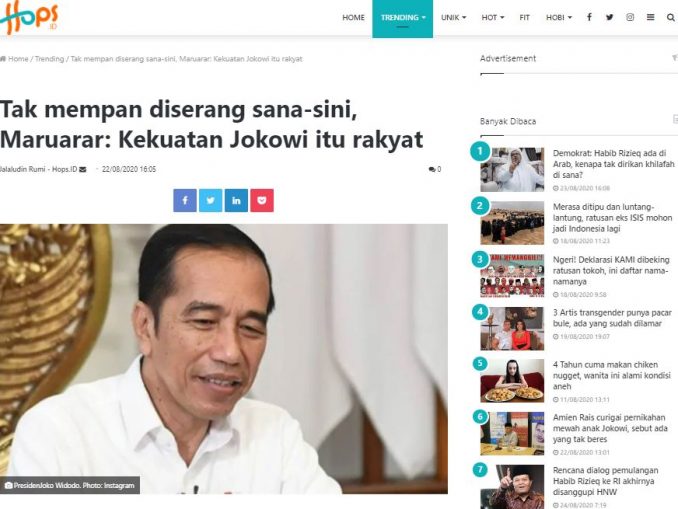Open Trending breadcrumb link

pos(49,59)
